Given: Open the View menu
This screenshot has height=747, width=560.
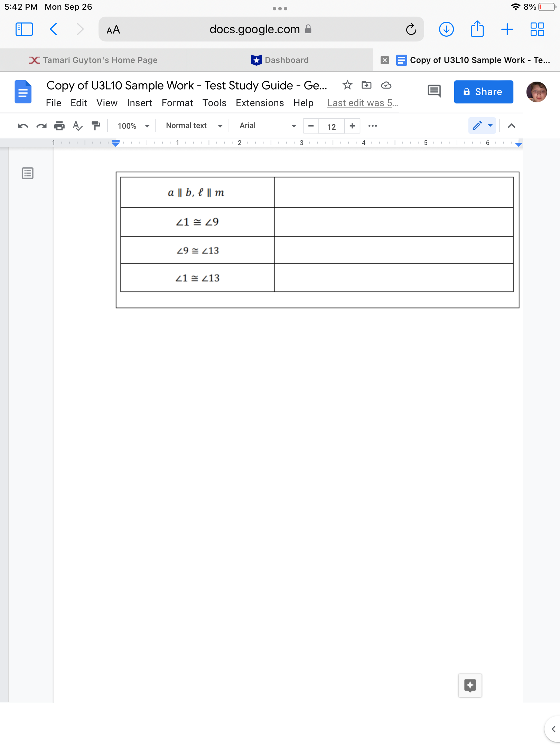Looking at the screenshot, I should 107,103.
